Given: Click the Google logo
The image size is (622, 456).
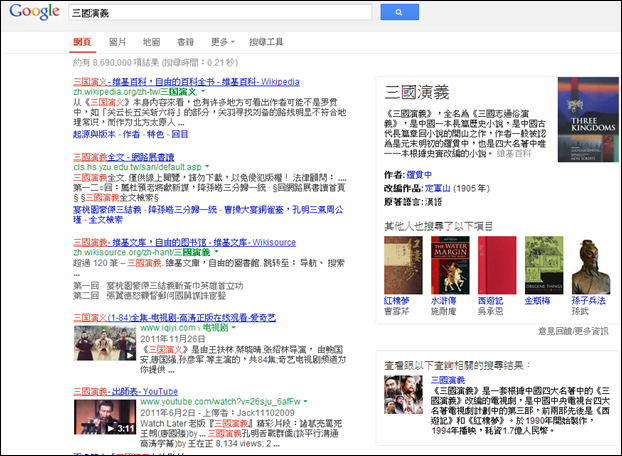Looking at the screenshot, I should tap(34, 11).
